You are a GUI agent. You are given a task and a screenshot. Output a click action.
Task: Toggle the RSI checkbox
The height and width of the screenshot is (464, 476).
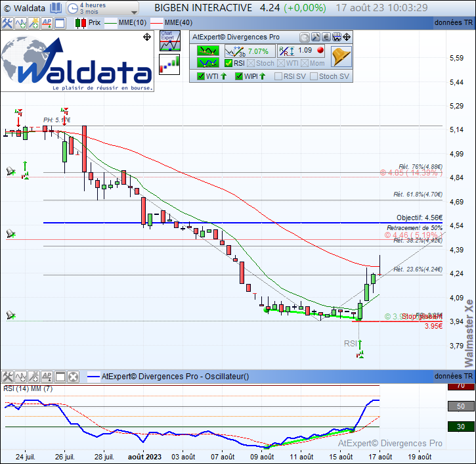(228, 63)
